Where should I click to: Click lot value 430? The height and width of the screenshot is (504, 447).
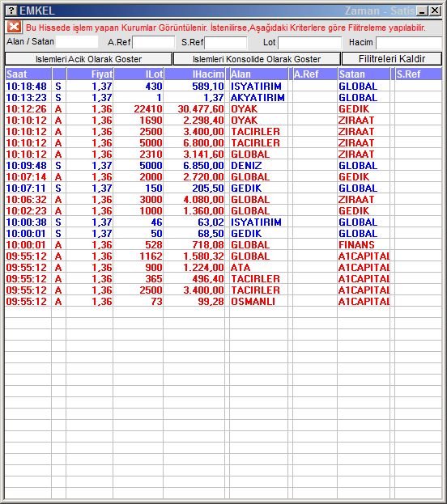tap(154, 86)
